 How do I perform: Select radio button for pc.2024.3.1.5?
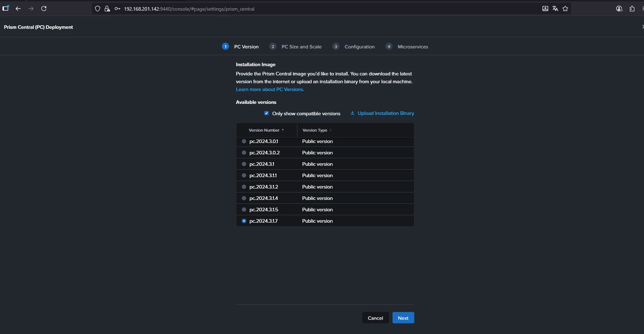pyautogui.click(x=244, y=210)
